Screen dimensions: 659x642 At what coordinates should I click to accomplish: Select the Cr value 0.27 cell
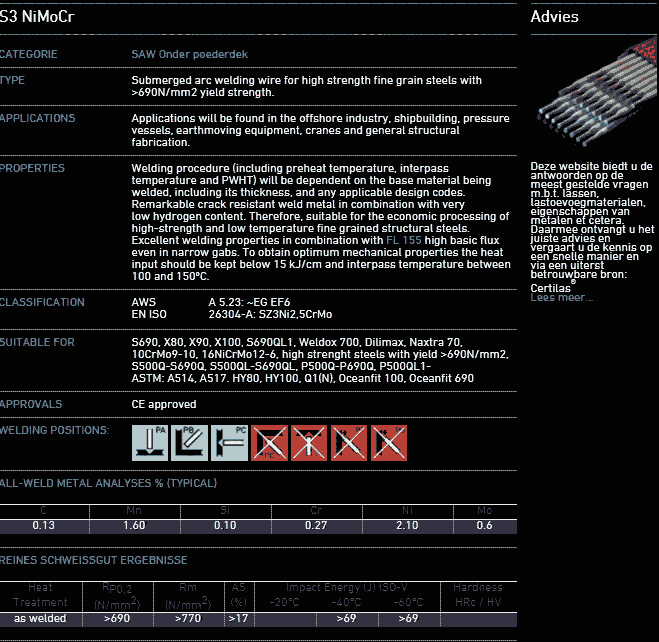[x=315, y=526]
